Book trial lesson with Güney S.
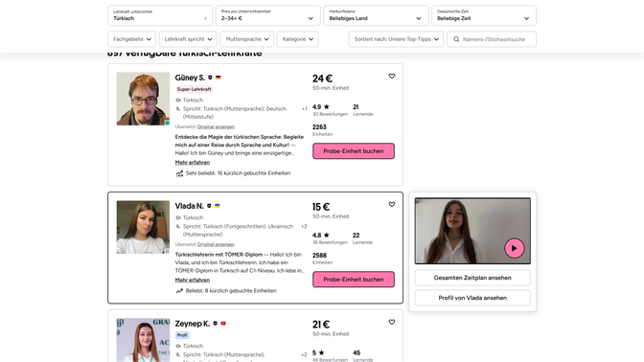The height and width of the screenshot is (362, 644). (354, 151)
